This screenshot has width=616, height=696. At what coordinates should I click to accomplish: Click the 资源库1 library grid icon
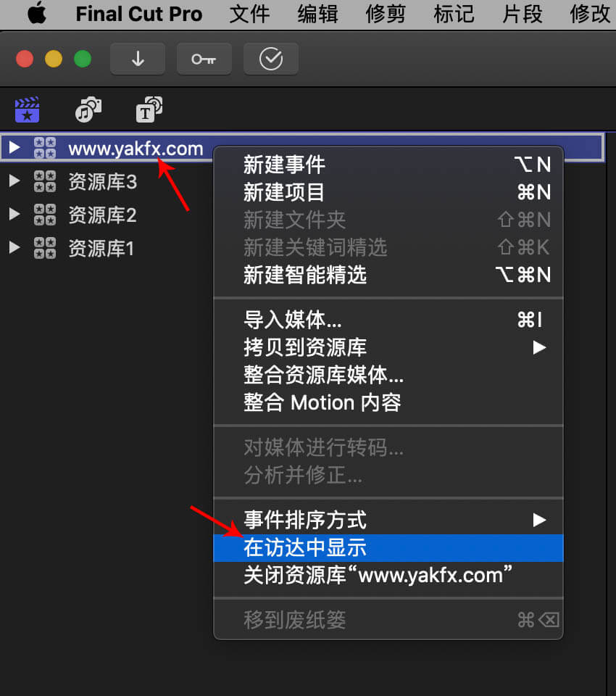45,248
